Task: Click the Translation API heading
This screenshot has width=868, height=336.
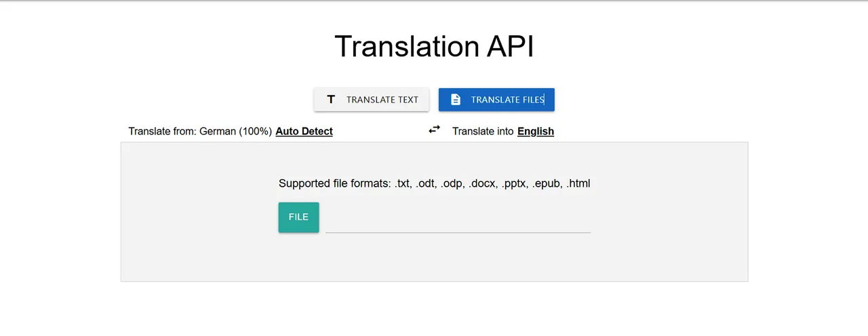Action: click(434, 46)
